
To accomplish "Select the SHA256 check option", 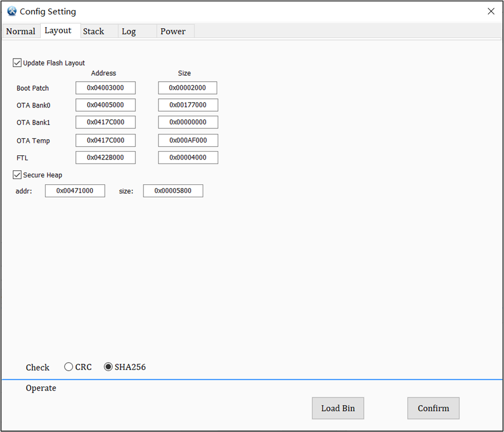I will click(x=109, y=366).
